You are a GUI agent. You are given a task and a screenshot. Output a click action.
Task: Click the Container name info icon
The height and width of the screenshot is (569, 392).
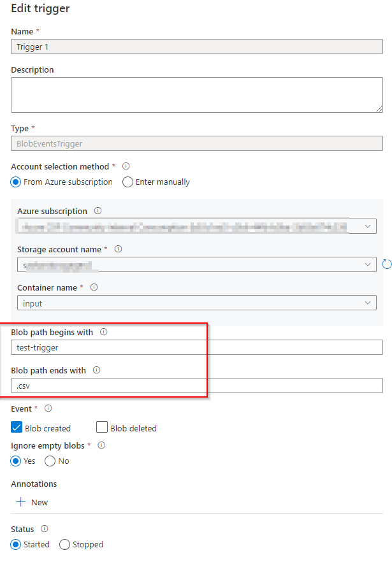pos(94,287)
